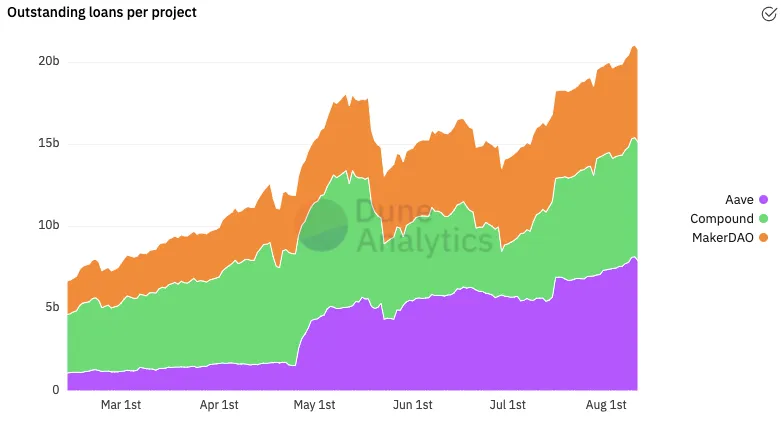The width and height of the screenshot is (783, 421).
Task: Click the 15b y-axis label
Action: pos(49,143)
